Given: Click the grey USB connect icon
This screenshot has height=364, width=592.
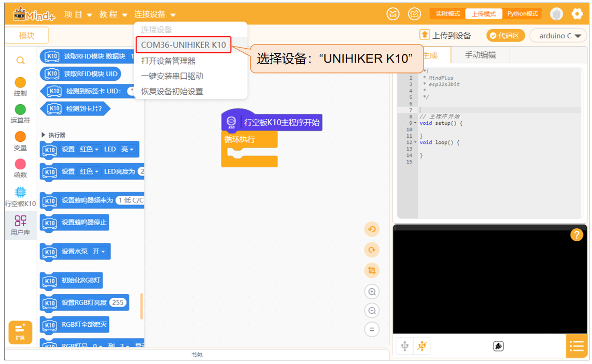Looking at the screenshot, I should coord(405,346).
